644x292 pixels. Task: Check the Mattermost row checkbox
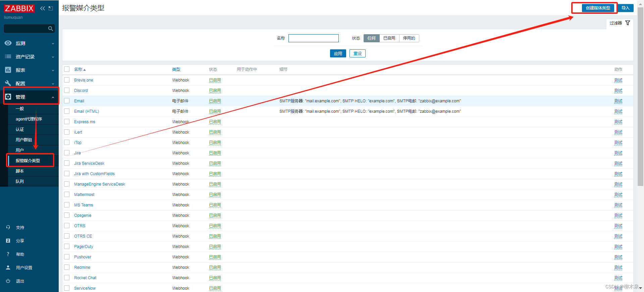[x=67, y=194]
